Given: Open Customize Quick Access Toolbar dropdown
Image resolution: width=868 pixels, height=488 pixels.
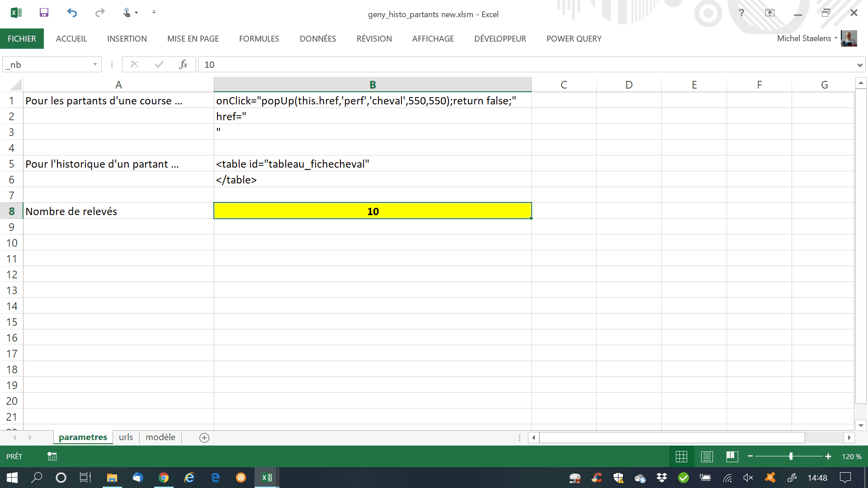Looking at the screenshot, I should point(154,12).
